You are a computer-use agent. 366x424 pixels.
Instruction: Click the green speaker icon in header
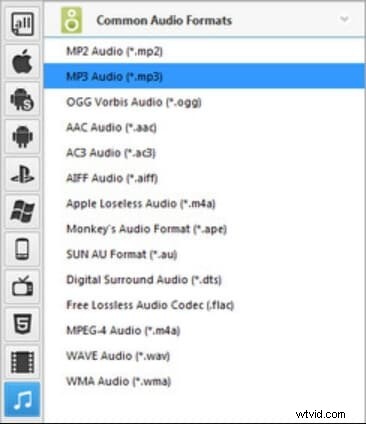point(71,21)
